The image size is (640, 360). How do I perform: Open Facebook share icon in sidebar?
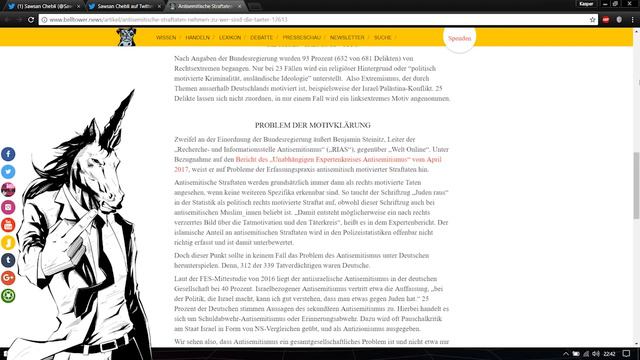pos(8,154)
